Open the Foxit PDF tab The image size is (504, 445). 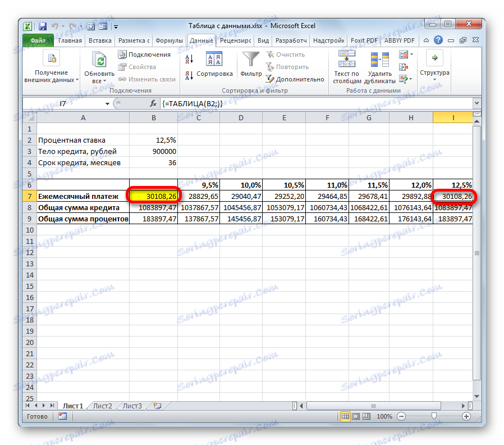pyautogui.click(x=364, y=40)
